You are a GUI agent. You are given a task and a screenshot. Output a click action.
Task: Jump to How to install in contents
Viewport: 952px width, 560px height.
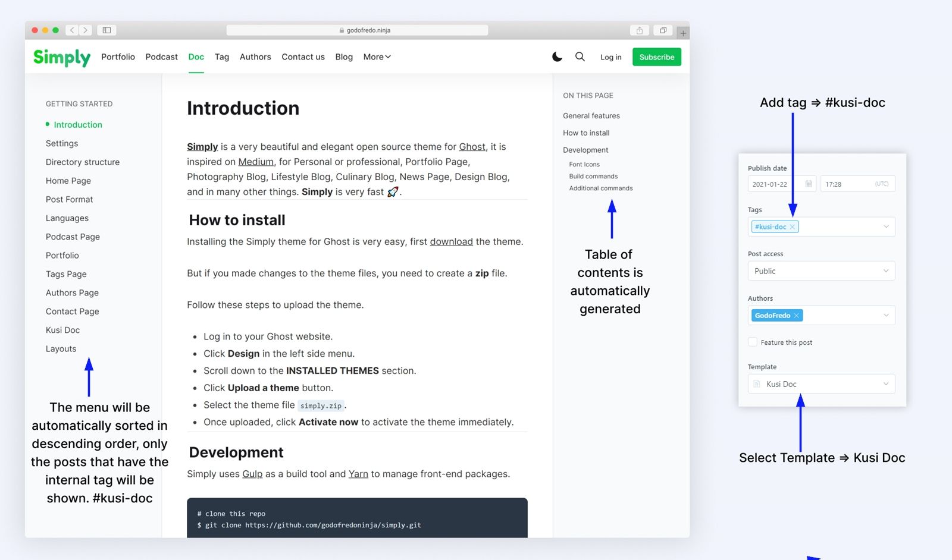(586, 133)
